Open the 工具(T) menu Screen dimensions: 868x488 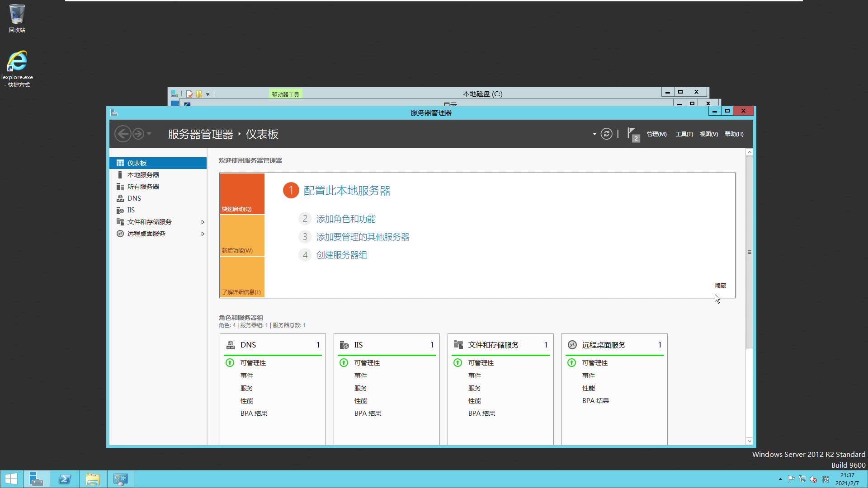pos(684,134)
